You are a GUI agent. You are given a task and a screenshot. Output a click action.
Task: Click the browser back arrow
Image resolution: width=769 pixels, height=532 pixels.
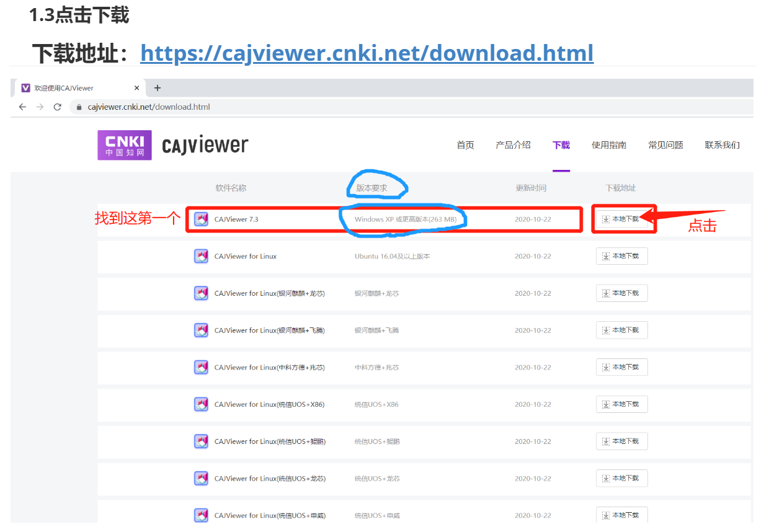pyautogui.click(x=22, y=107)
